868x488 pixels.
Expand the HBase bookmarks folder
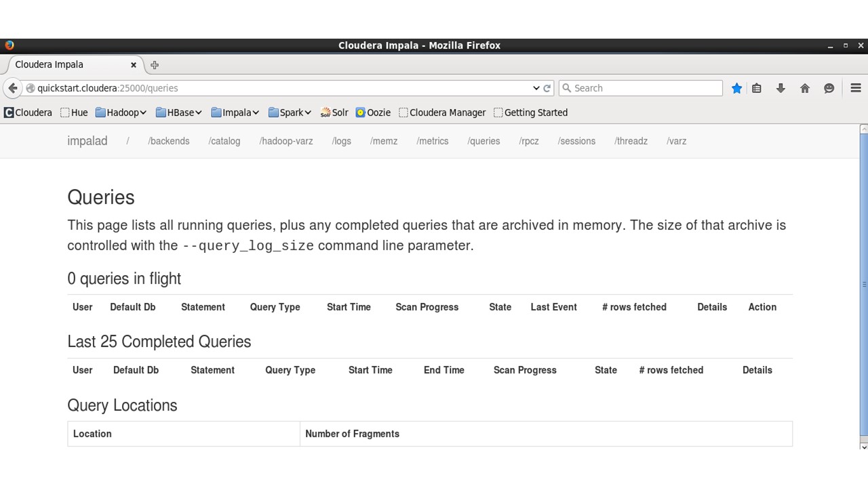179,113
